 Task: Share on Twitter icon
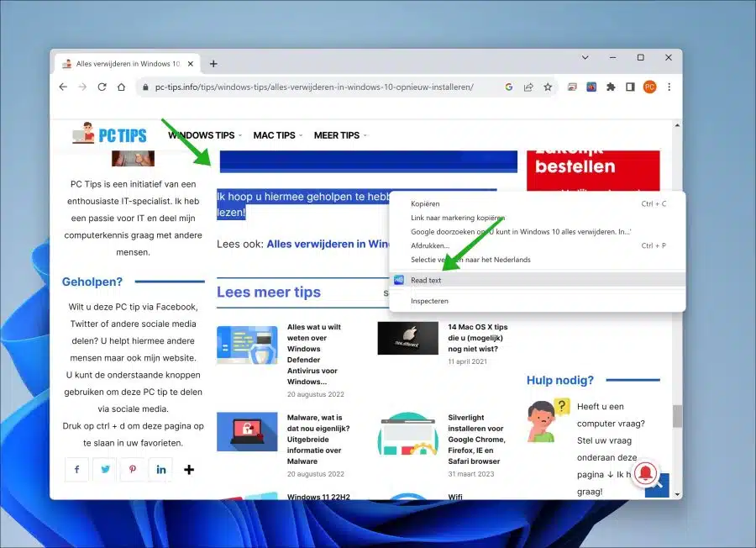click(105, 469)
